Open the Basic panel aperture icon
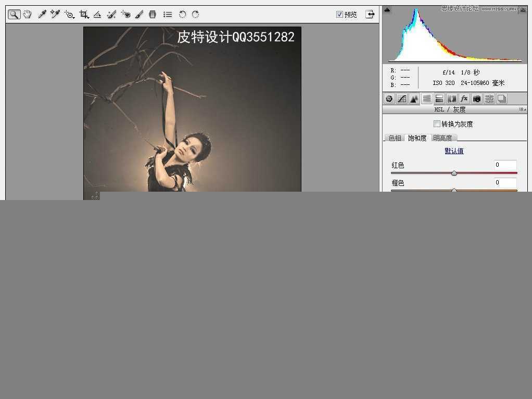Viewport: 532px width, 399px height. point(389,99)
